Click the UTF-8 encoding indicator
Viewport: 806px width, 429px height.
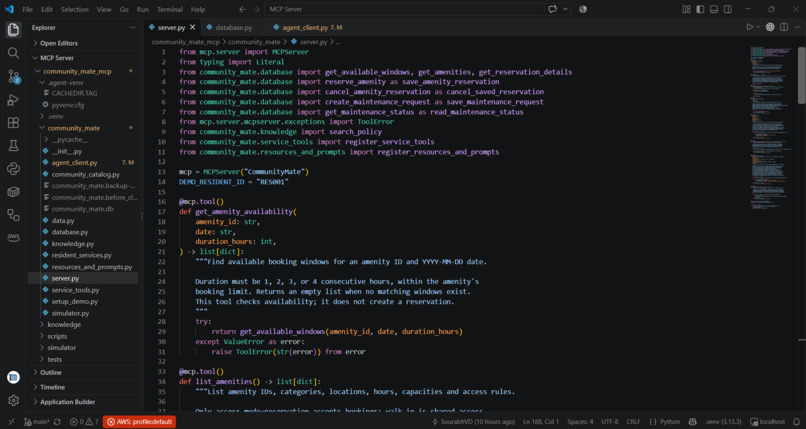(610, 422)
